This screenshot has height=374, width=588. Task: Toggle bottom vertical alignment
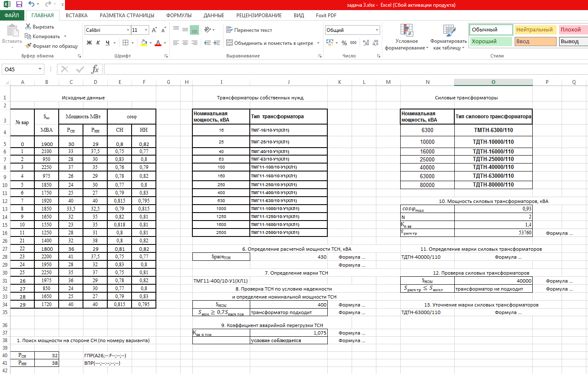click(194, 30)
